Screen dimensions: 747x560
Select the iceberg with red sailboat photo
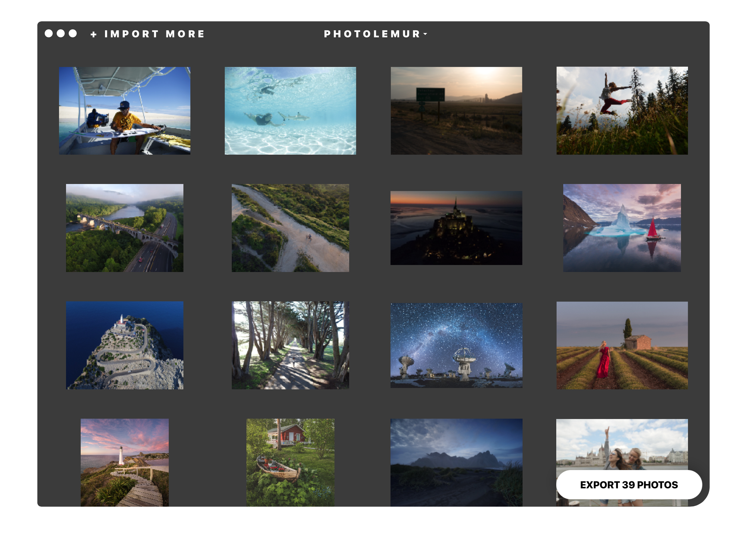(622, 228)
